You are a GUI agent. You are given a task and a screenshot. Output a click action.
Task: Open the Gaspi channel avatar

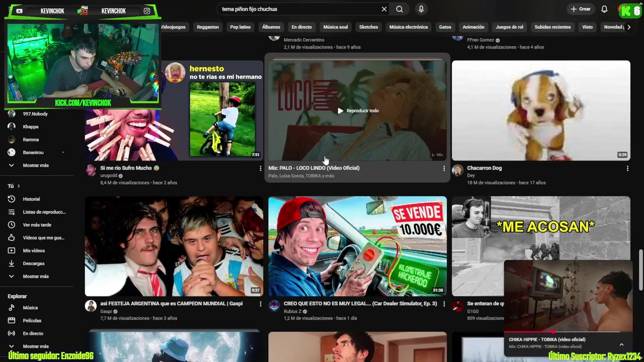point(91,306)
